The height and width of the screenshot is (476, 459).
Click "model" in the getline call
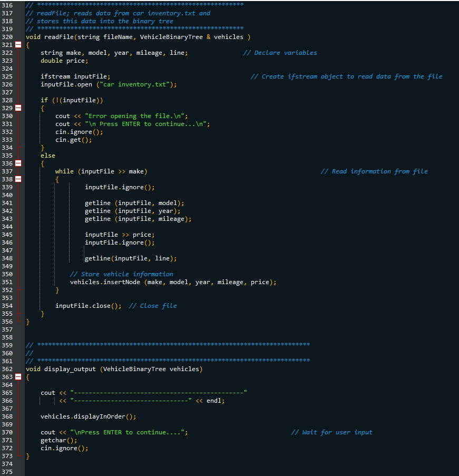tap(168, 203)
